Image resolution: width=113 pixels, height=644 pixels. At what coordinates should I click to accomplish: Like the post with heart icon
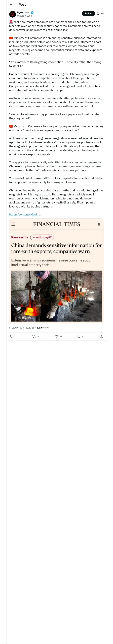pyautogui.click(x=58, y=337)
